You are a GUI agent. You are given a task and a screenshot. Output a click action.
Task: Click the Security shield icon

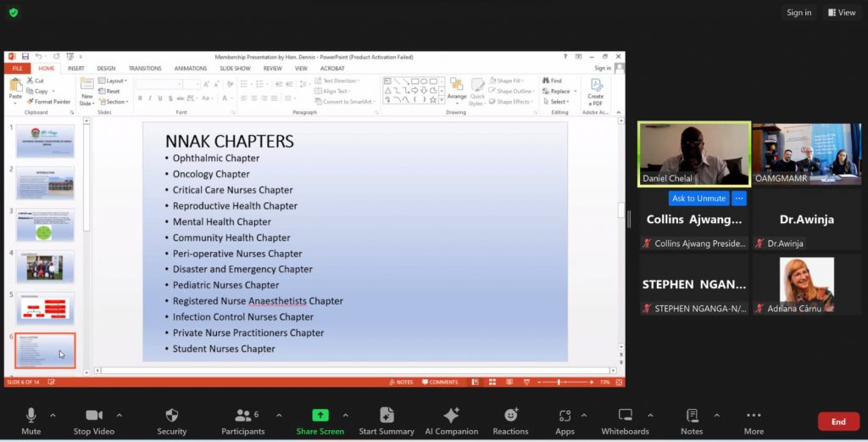pos(171,415)
